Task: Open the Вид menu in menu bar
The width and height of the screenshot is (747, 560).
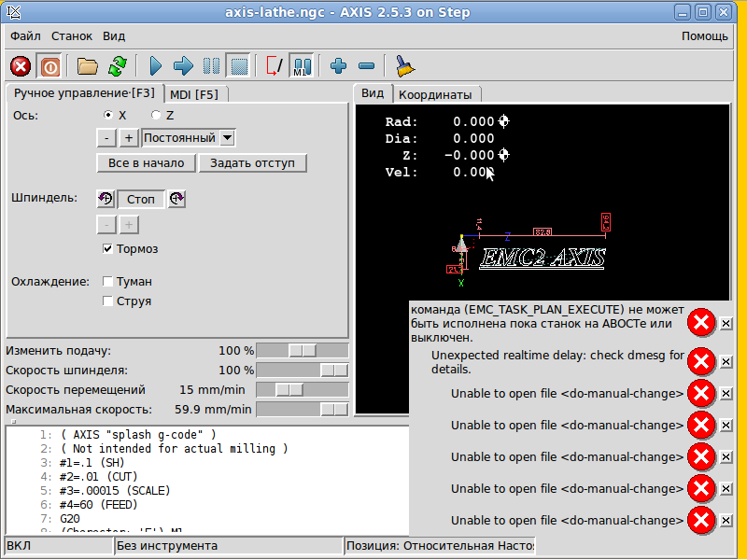Action: click(x=114, y=36)
